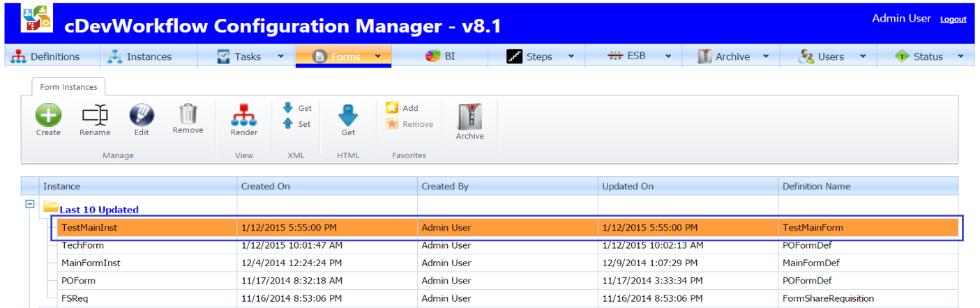Open the Users menu dropdown arrow
Image resolution: width=980 pixels, height=308 pixels.
pos(863,56)
